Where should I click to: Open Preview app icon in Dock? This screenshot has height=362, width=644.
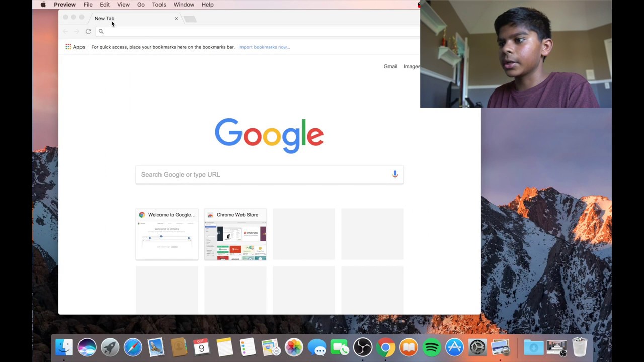pyautogui.click(x=501, y=347)
